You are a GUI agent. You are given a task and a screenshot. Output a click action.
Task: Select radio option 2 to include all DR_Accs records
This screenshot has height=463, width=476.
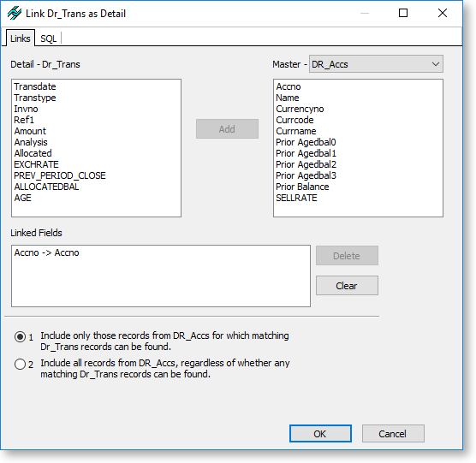click(20, 364)
